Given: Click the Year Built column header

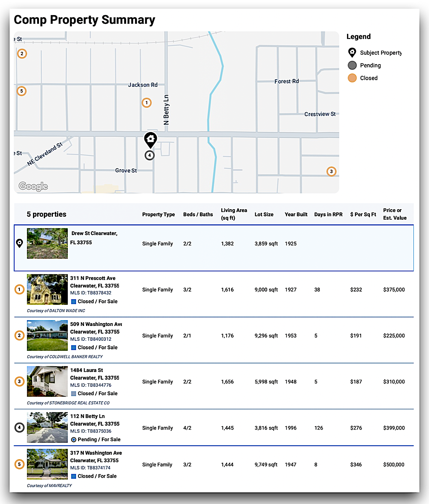Looking at the screenshot, I should pyautogui.click(x=296, y=214).
